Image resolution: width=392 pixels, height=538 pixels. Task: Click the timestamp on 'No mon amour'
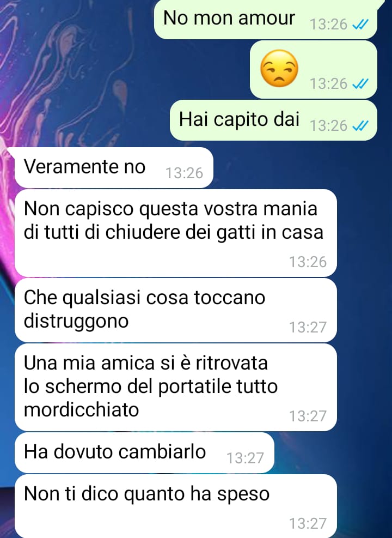(329, 25)
